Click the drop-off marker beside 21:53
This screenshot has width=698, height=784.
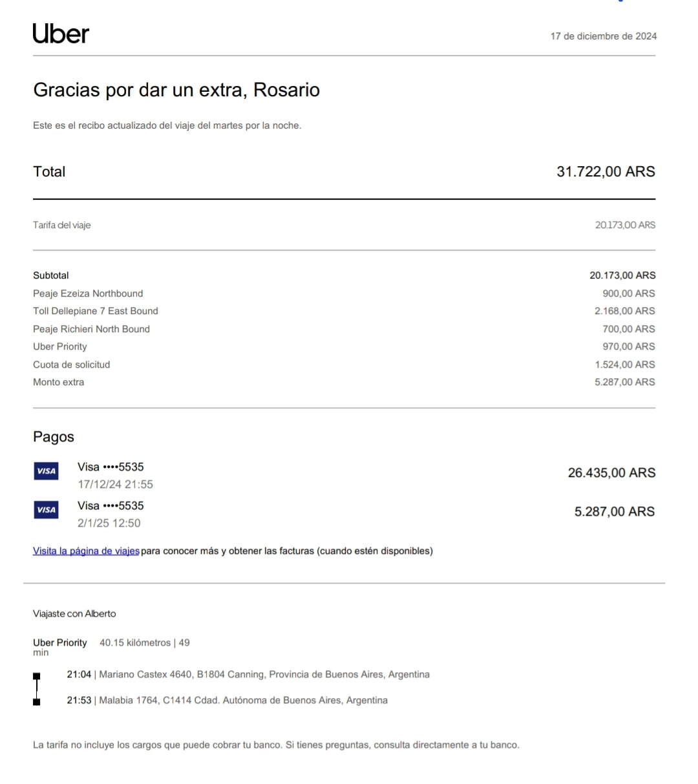click(x=37, y=702)
